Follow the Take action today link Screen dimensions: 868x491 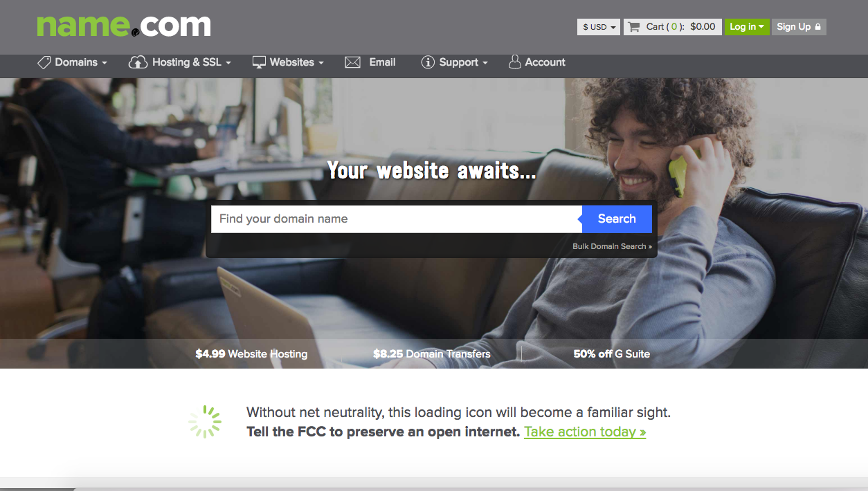click(x=585, y=432)
